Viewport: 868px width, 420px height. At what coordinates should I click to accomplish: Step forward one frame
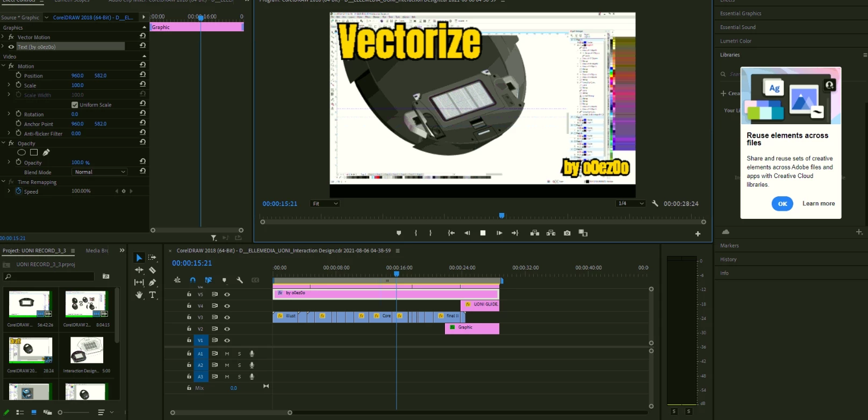[x=499, y=233]
